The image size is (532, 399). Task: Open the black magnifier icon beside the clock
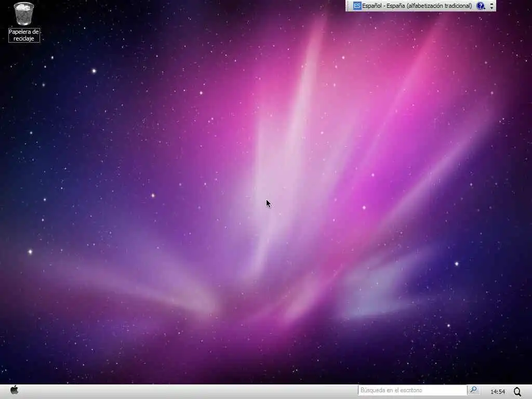517,392
